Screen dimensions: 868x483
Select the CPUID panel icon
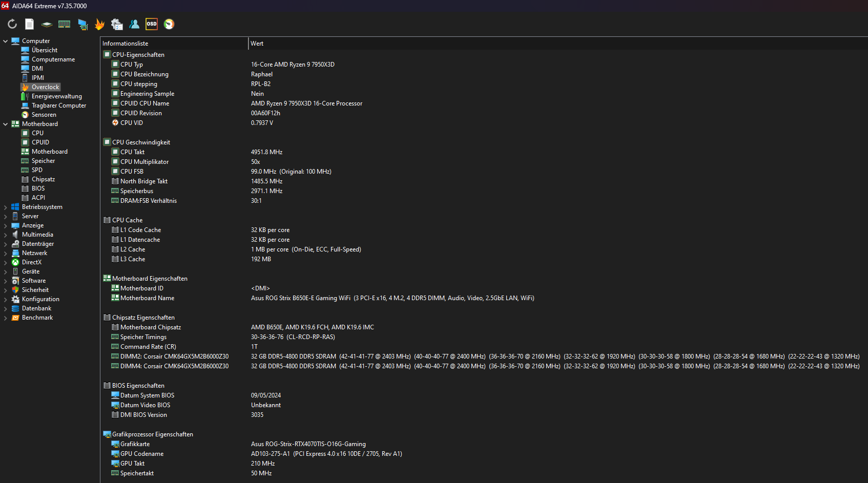click(47, 24)
